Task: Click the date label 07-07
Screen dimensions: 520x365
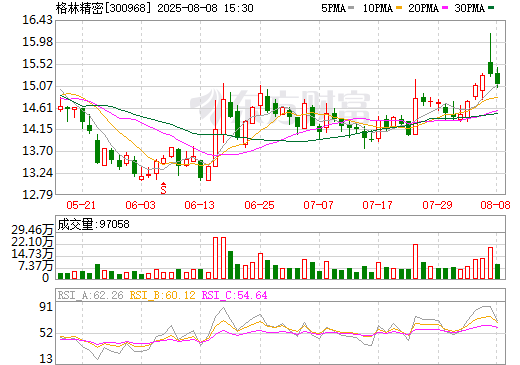Action: click(x=318, y=205)
